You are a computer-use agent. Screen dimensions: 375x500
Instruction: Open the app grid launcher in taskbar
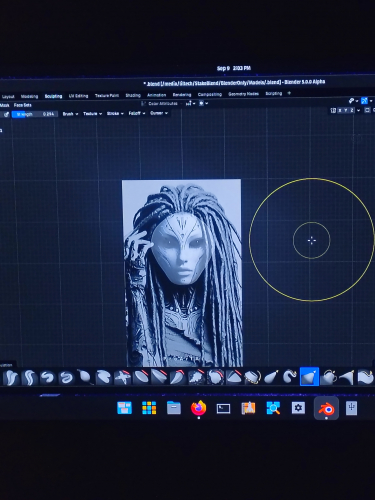tap(149, 408)
